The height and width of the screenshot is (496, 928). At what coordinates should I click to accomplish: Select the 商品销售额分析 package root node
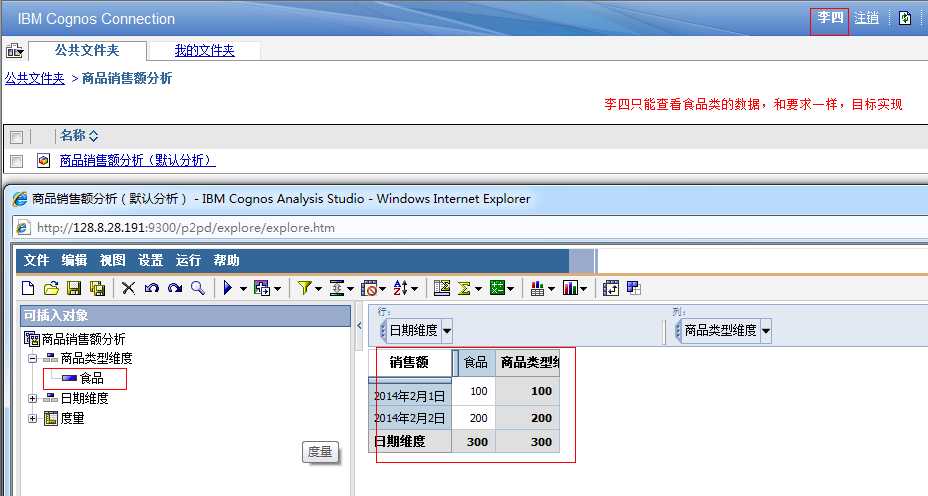(x=83, y=339)
